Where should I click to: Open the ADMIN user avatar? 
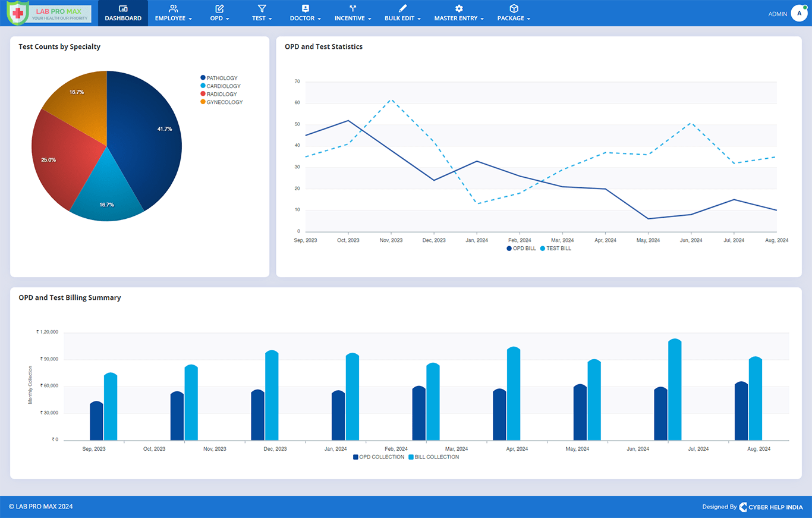(x=798, y=13)
